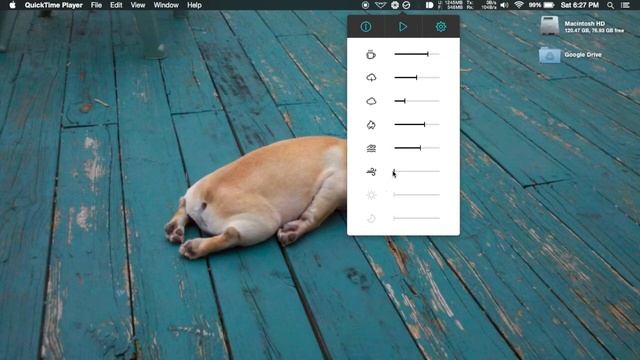This screenshot has height=360, width=640.
Task: Click the network speed stats in menu bar
Action: coord(481,5)
